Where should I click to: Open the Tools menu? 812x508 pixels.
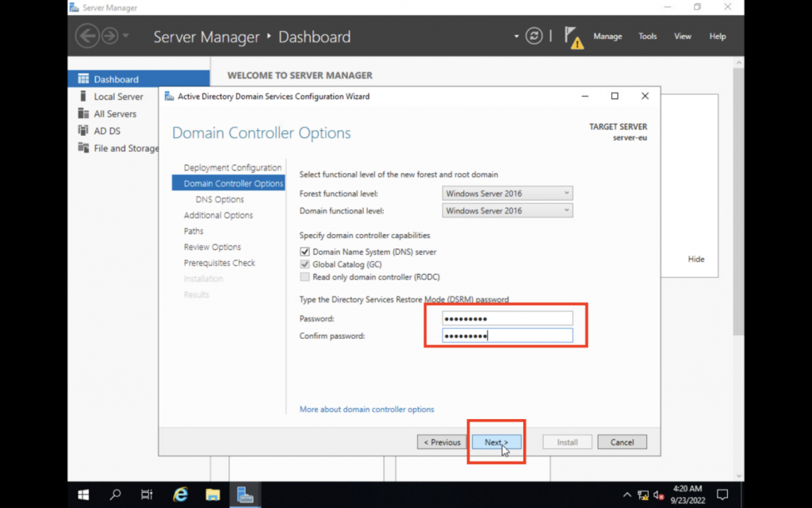pos(648,37)
